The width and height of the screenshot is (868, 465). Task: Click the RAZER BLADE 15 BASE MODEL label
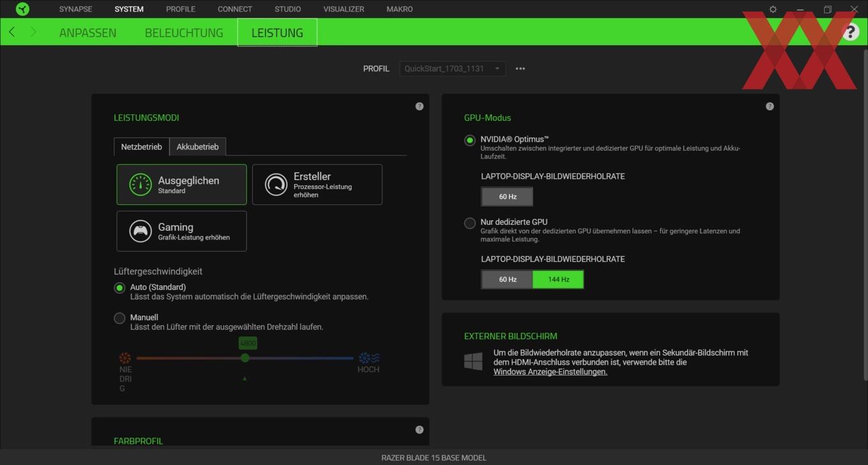pos(434,457)
